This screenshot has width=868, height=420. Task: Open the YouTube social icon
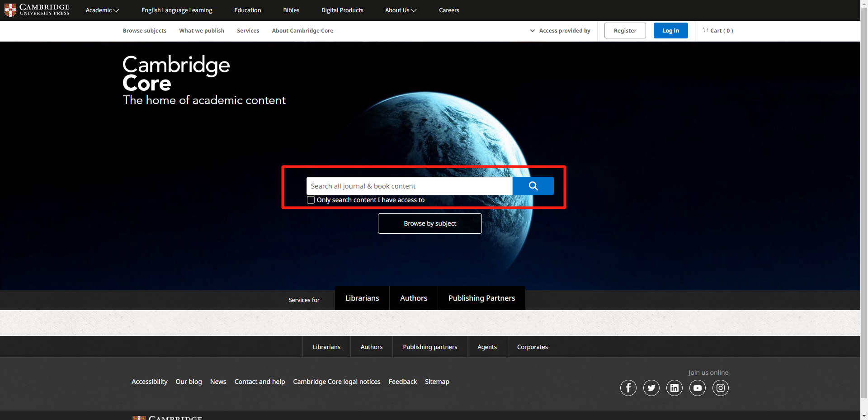(698, 388)
